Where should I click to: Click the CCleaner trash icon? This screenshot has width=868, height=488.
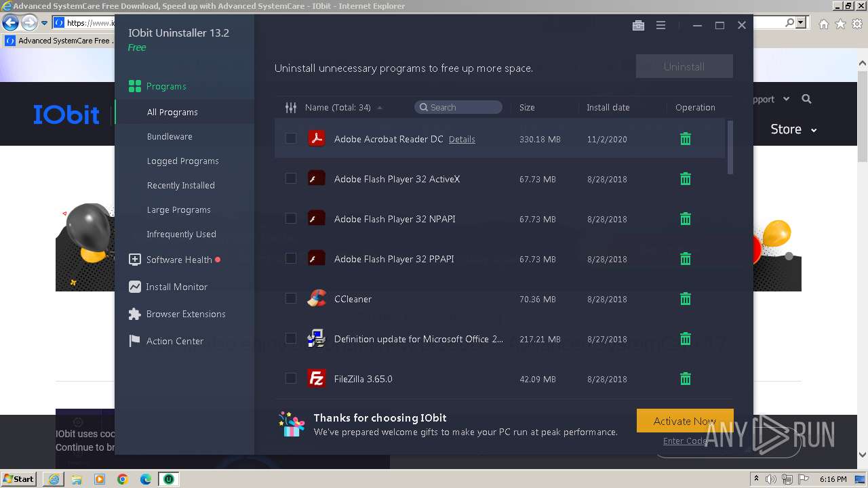click(686, 299)
